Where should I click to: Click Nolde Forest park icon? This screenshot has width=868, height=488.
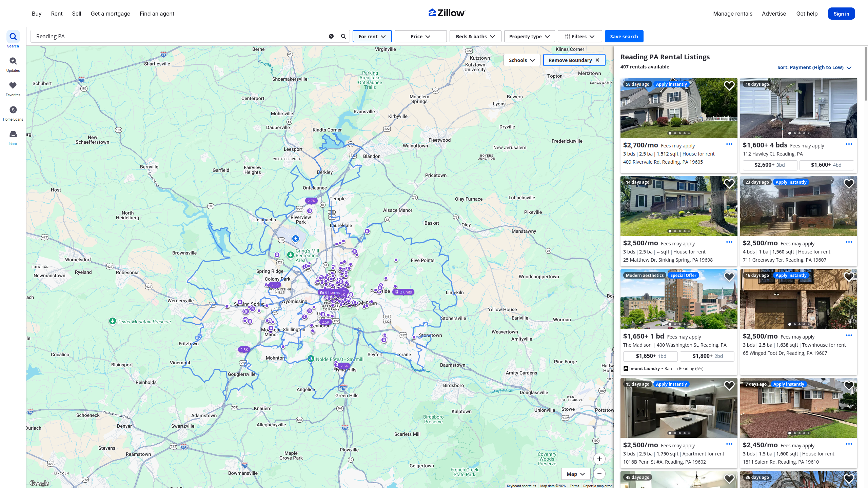click(x=311, y=359)
